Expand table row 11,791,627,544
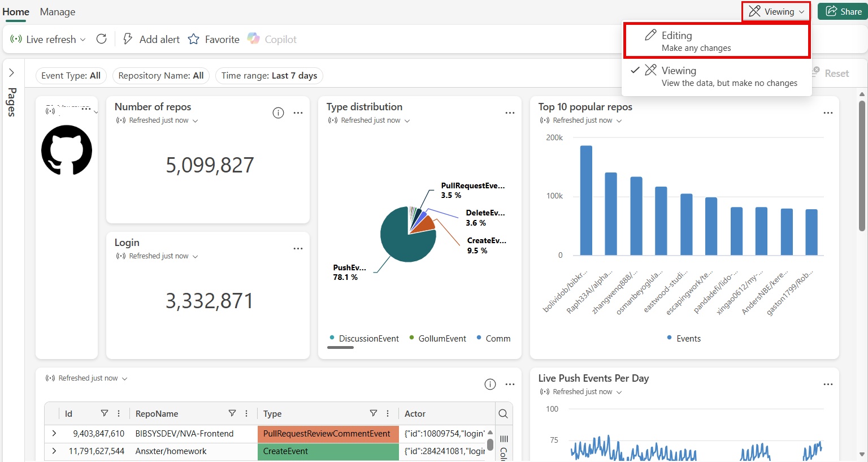Image resolution: width=868 pixels, height=462 pixels. point(54,451)
